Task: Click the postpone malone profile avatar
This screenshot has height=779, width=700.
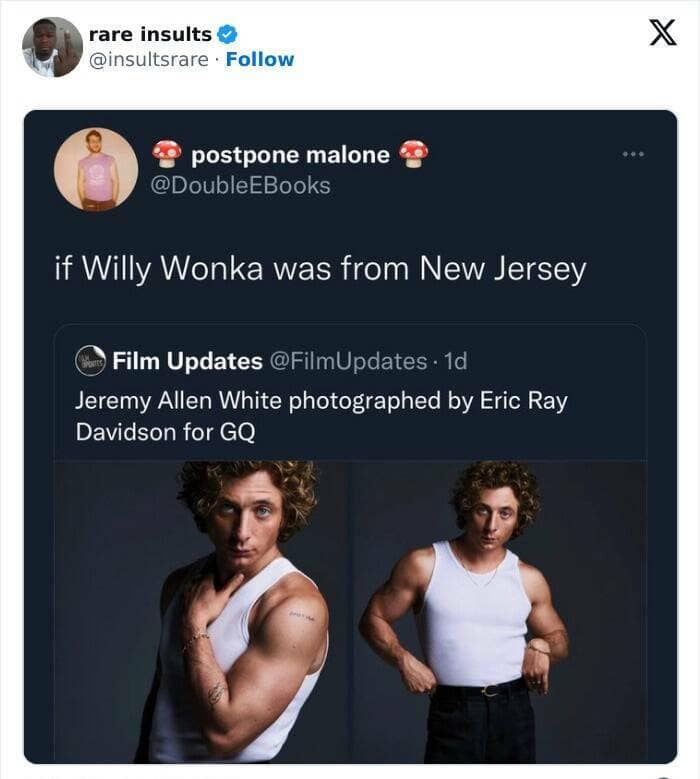Action: click(x=96, y=169)
